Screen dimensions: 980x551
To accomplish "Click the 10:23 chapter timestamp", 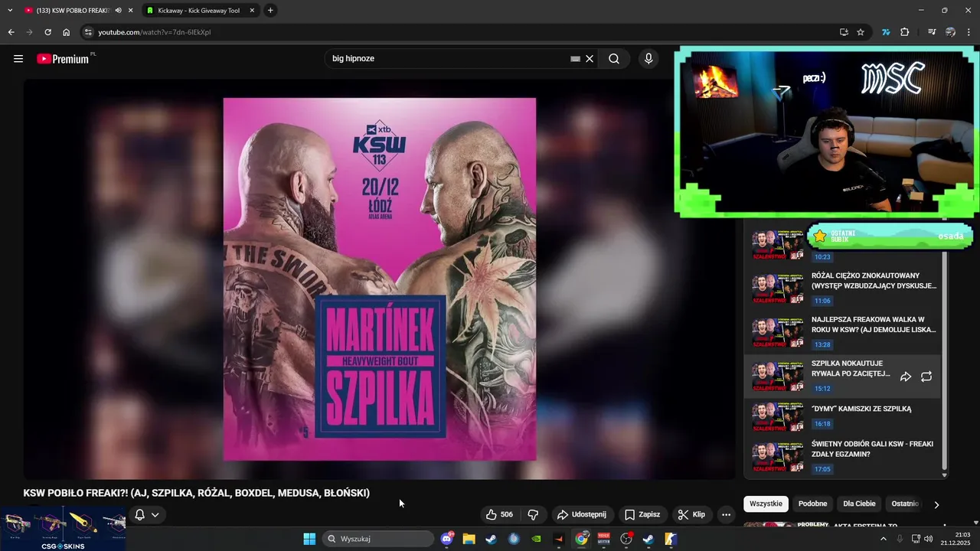I will (x=822, y=257).
